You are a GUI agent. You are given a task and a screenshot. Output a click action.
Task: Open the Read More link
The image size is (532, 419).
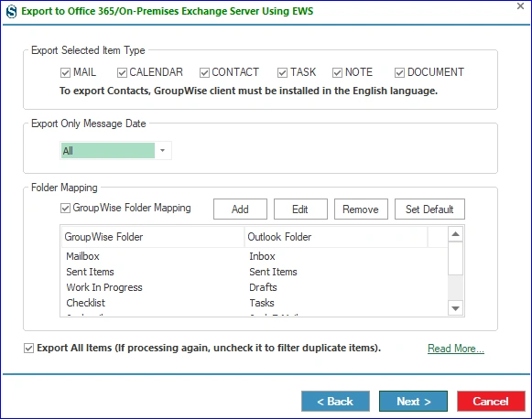456,349
